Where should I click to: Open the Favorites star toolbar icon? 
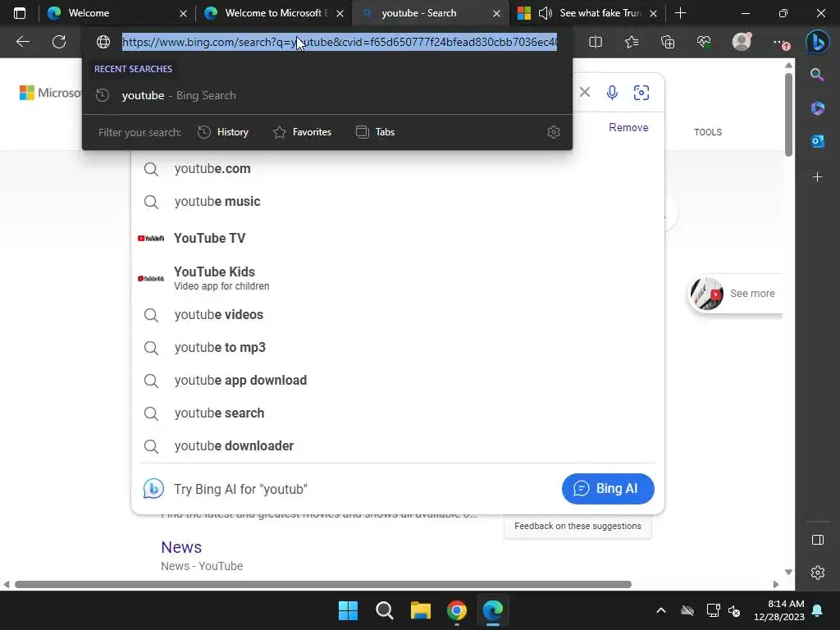pyautogui.click(x=632, y=42)
